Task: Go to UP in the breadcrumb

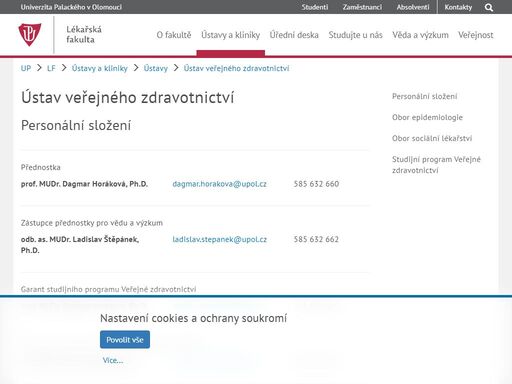Action: point(26,68)
